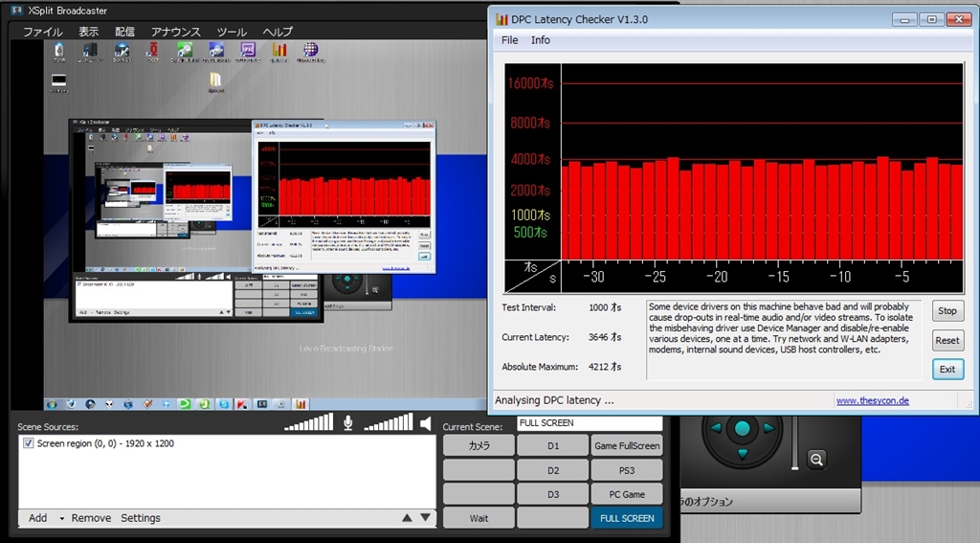Viewport: 980px width, 543px height.
Task: Click the left arrow on the direction pad
Action: [x=716, y=428]
